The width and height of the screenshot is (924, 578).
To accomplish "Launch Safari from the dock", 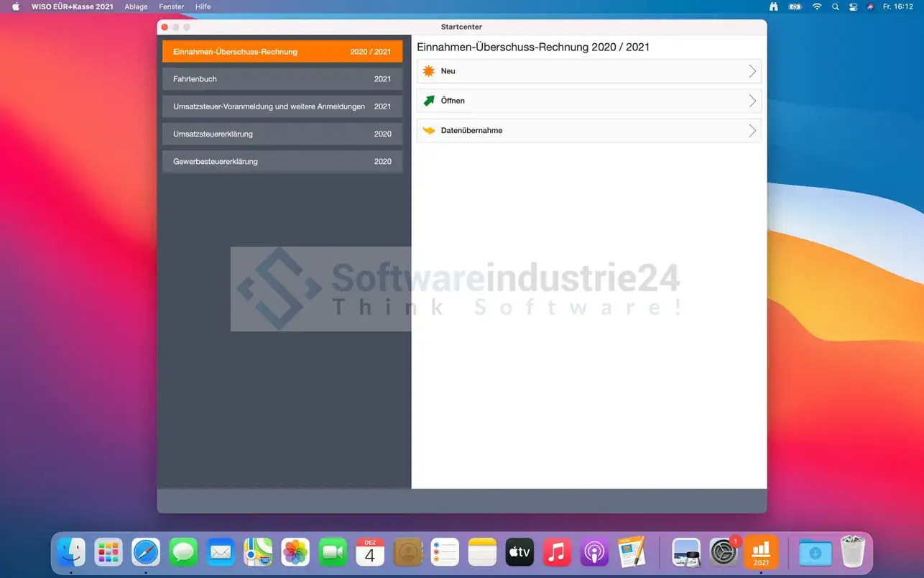I will 146,552.
